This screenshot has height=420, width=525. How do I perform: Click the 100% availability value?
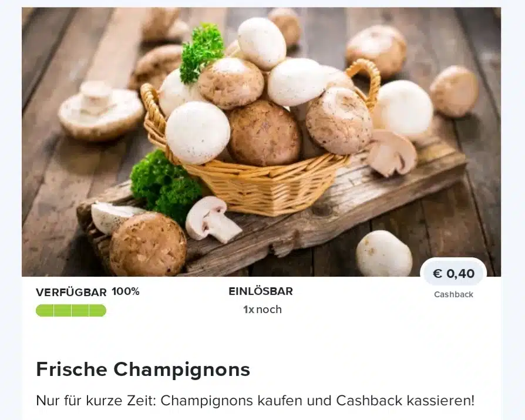[x=126, y=292]
